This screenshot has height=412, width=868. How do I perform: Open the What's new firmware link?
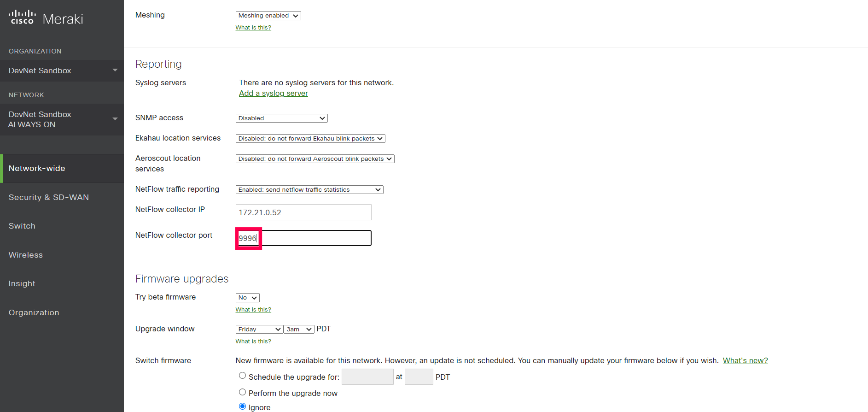pyautogui.click(x=745, y=360)
